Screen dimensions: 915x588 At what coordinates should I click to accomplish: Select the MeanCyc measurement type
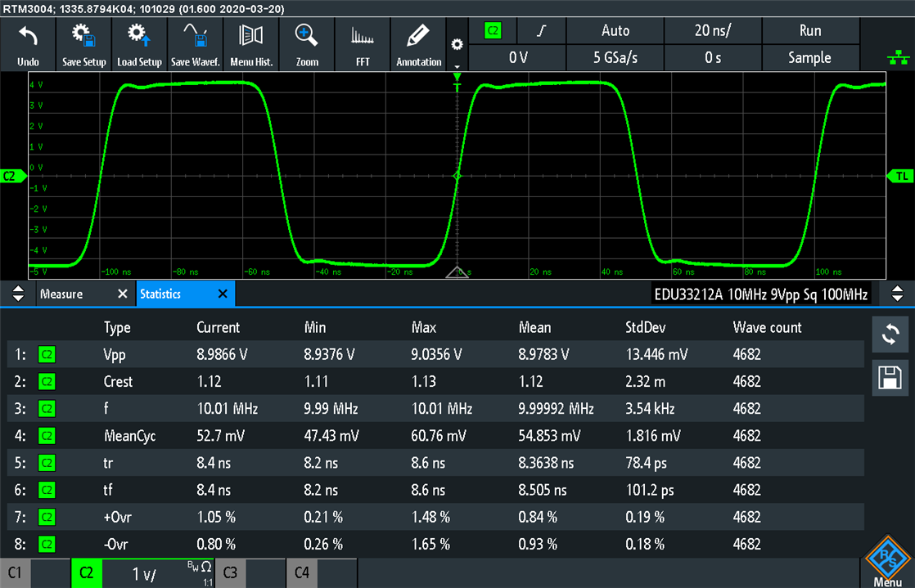(130, 437)
